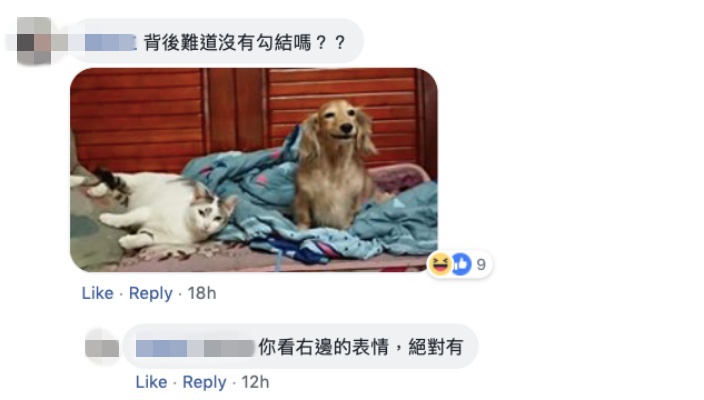Click the first commenter's blurred name
The height and width of the screenshot is (400, 704).
[110, 43]
